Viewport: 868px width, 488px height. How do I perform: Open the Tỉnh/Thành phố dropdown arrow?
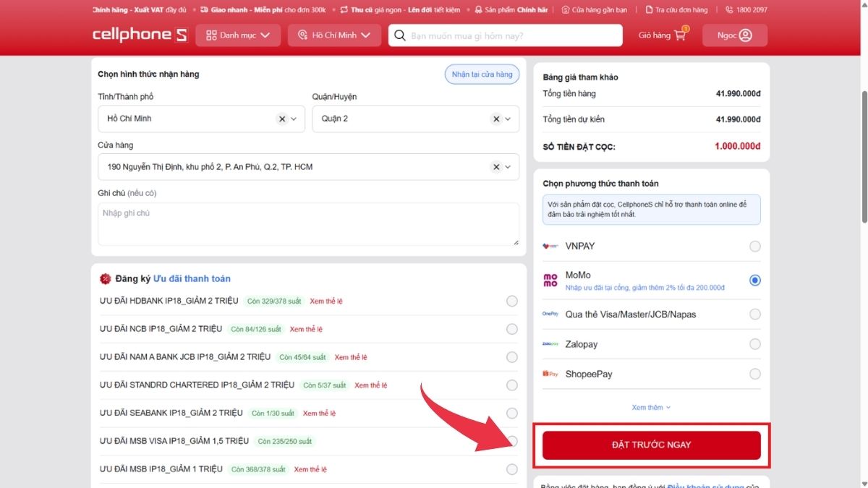(x=294, y=119)
